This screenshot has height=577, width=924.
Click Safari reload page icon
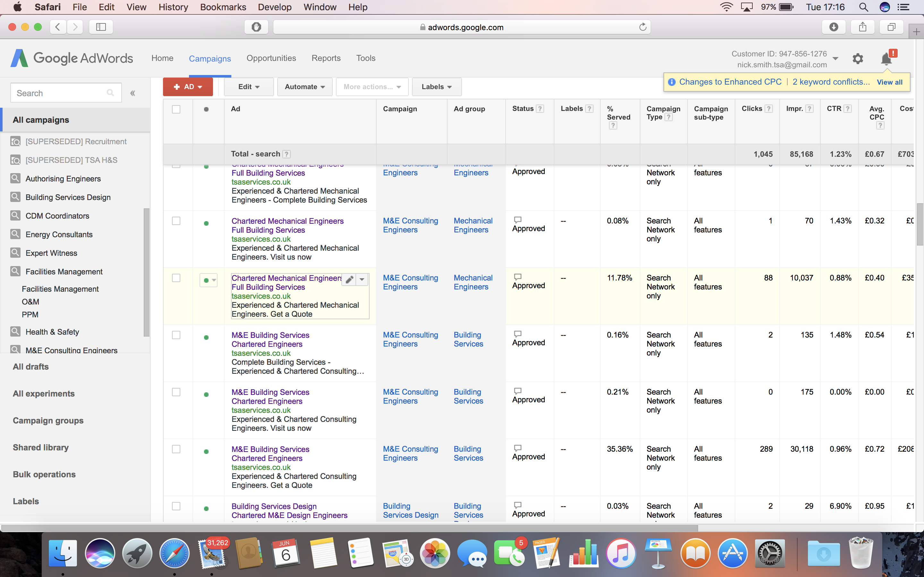[643, 27]
